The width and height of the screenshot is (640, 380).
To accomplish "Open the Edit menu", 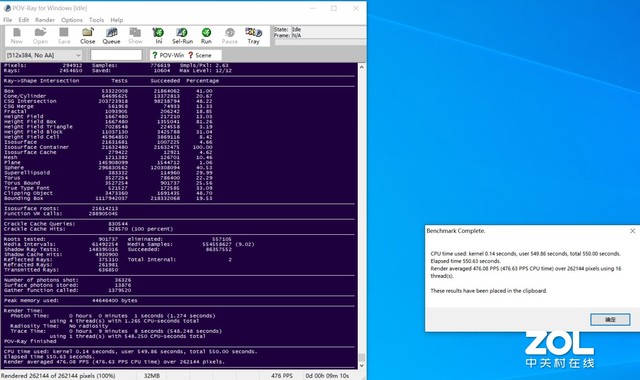I will point(24,20).
